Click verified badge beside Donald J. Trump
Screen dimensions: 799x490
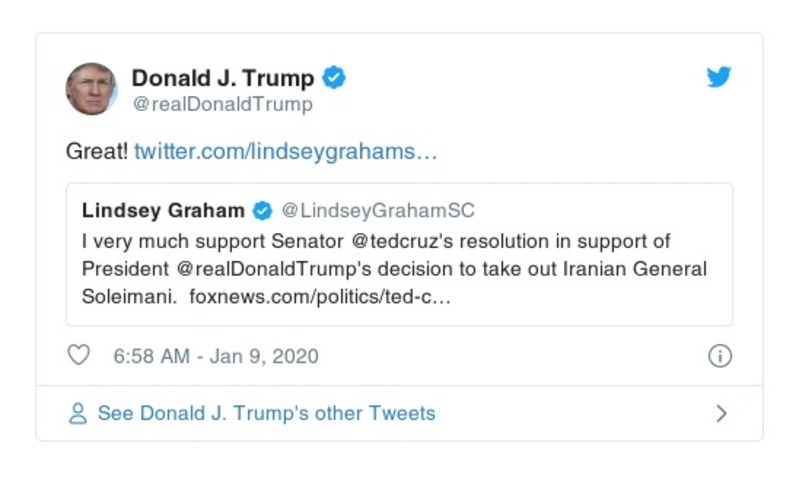[334, 78]
